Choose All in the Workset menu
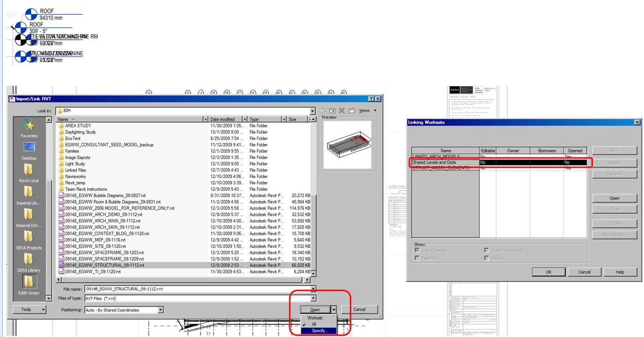 (318, 324)
